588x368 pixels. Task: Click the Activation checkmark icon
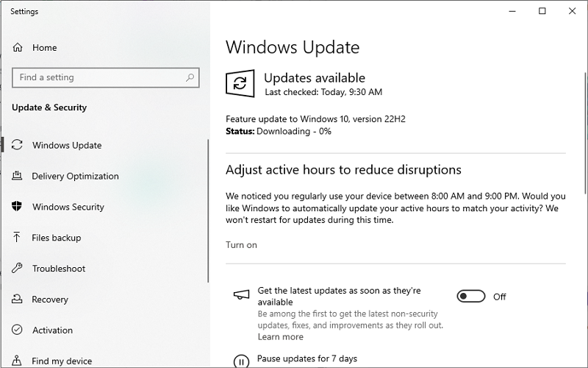click(x=18, y=330)
